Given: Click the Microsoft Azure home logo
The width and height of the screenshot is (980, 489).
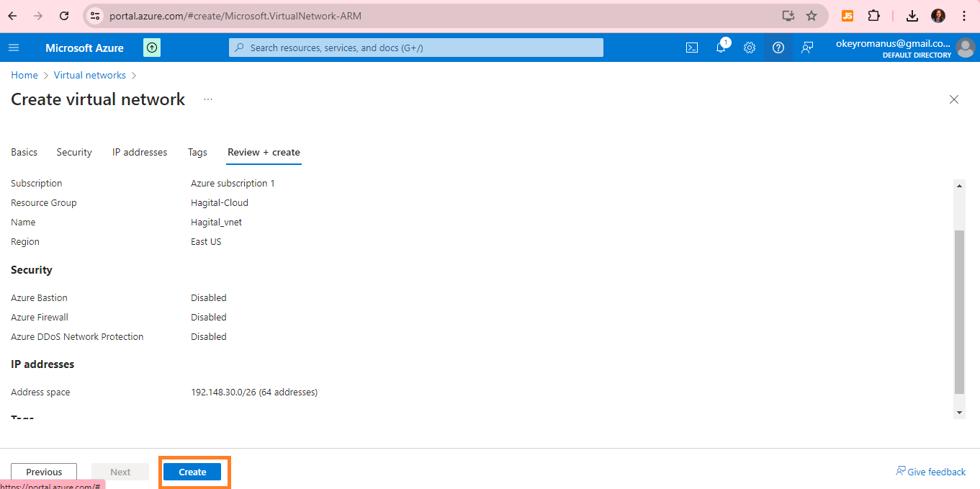Looking at the screenshot, I should (84, 48).
